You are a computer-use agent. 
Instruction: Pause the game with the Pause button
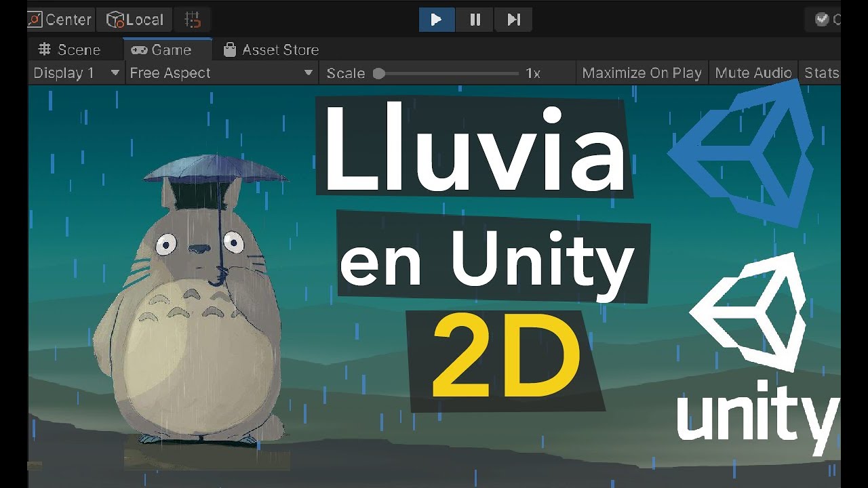[x=475, y=20]
